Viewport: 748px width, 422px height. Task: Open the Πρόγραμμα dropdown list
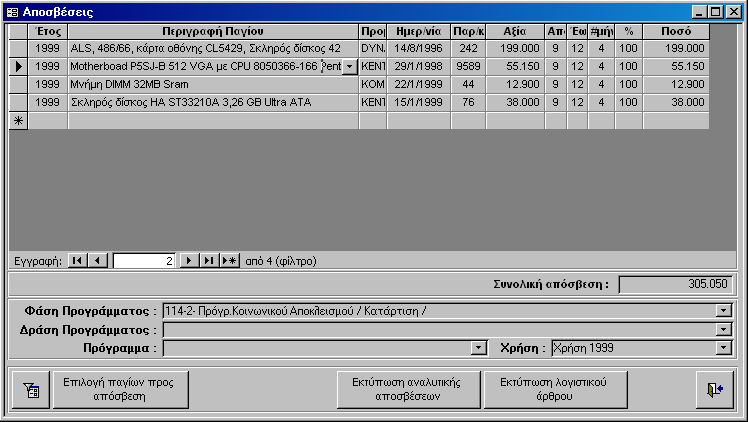478,348
